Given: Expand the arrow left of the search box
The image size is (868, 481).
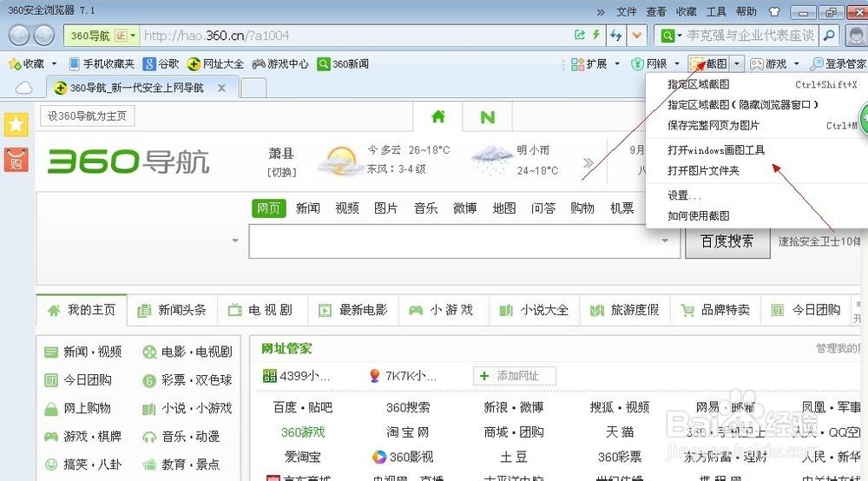Looking at the screenshot, I should 235,240.
